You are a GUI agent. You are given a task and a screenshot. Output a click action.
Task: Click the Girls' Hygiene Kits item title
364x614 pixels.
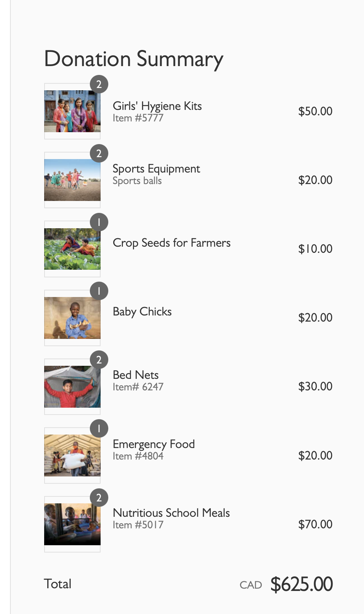[157, 106]
